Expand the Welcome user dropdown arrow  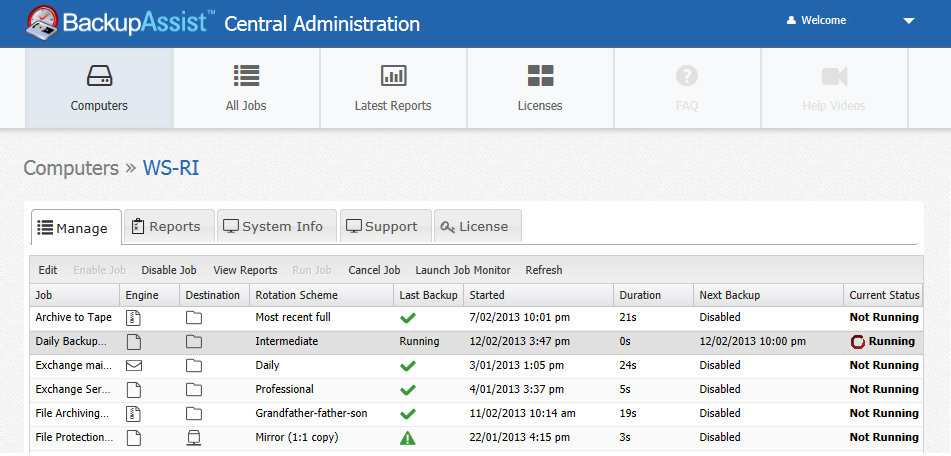pyautogui.click(x=909, y=21)
